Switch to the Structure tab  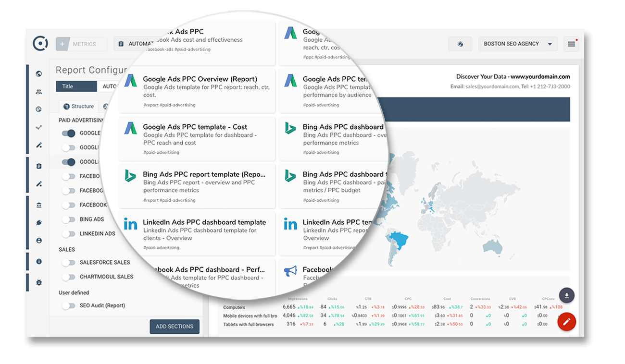[79, 106]
